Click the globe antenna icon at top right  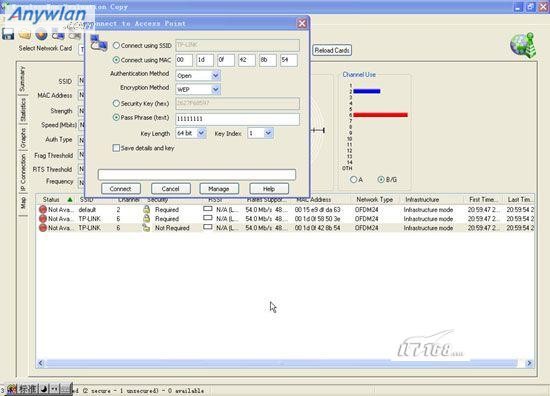point(523,45)
